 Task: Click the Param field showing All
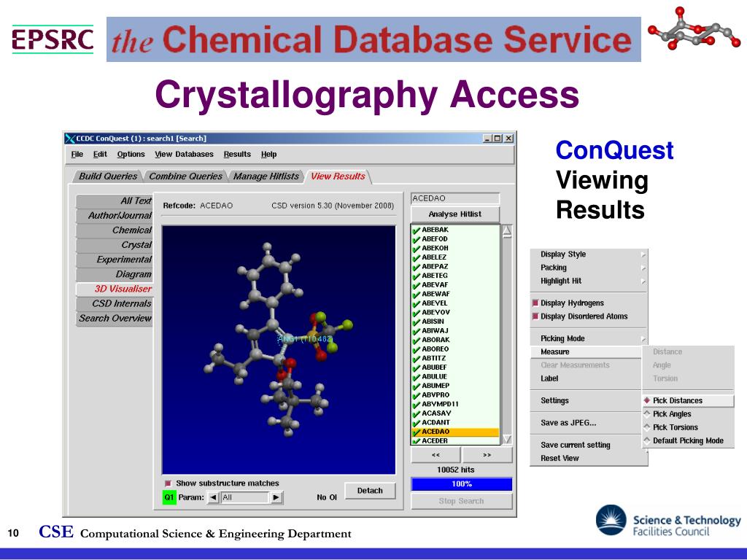pyautogui.click(x=245, y=497)
